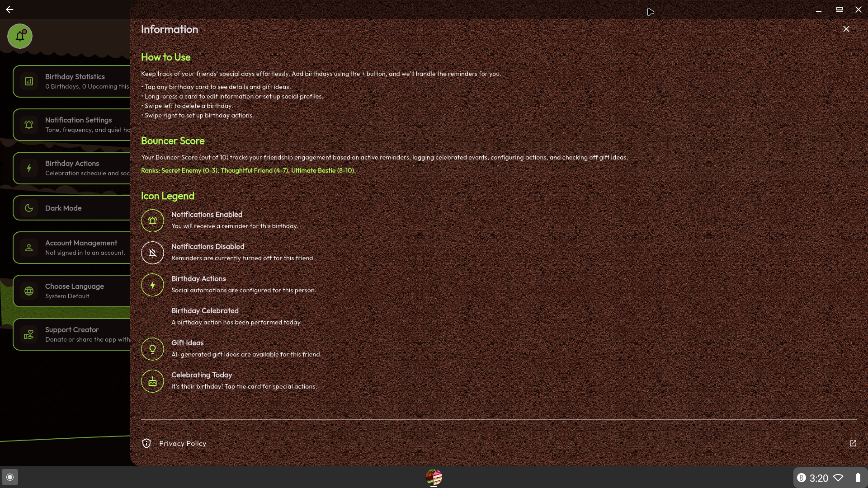Click the green notification bell avatar icon

point(20,36)
